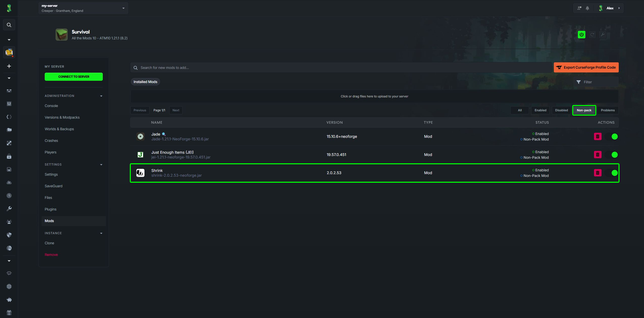This screenshot has height=318, width=644.
Task: Toggle the Just Enough Items enabled switch
Action: click(x=611, y=155)
